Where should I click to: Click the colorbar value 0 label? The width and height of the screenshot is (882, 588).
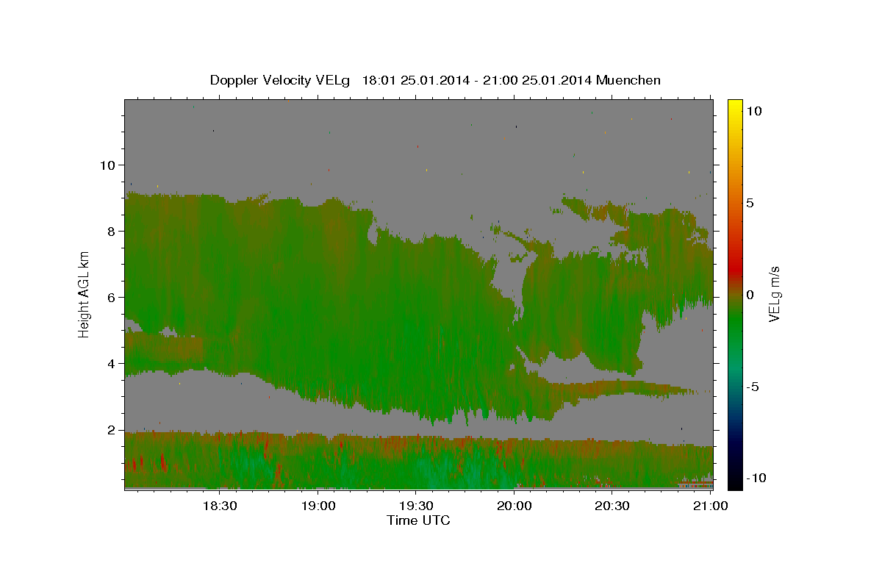coord(750,295)
